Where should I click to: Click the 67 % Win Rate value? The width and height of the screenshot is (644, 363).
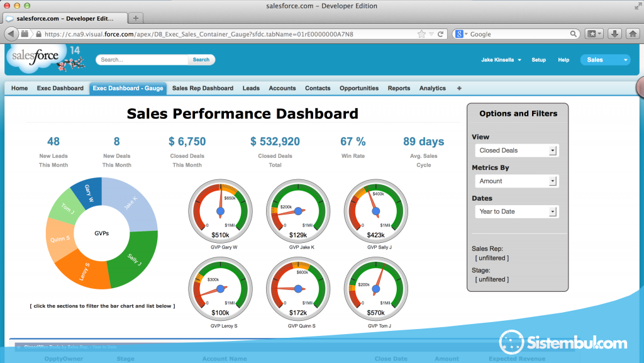coord(353,142)
